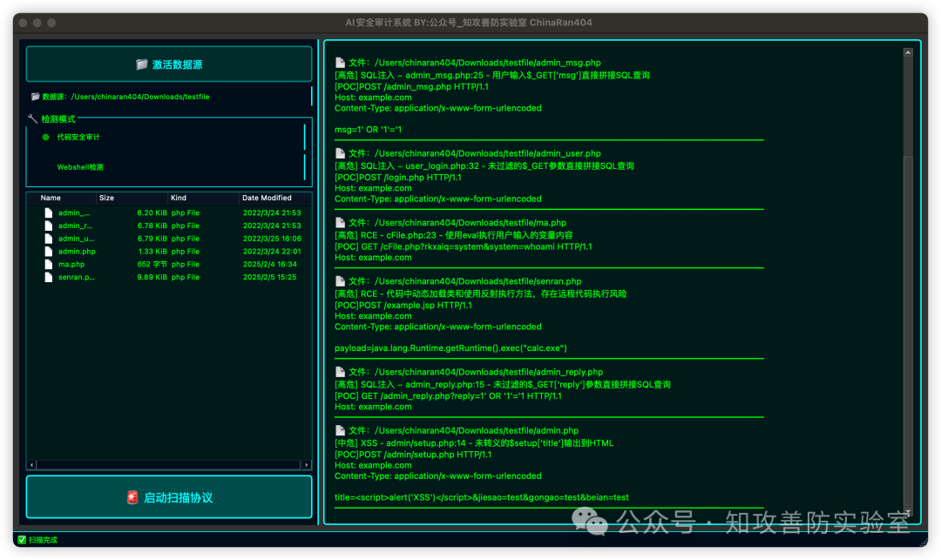Viewport: 941px width, 560px height.
Task: Select the admin_r... file name
Action: coord(76,226)
